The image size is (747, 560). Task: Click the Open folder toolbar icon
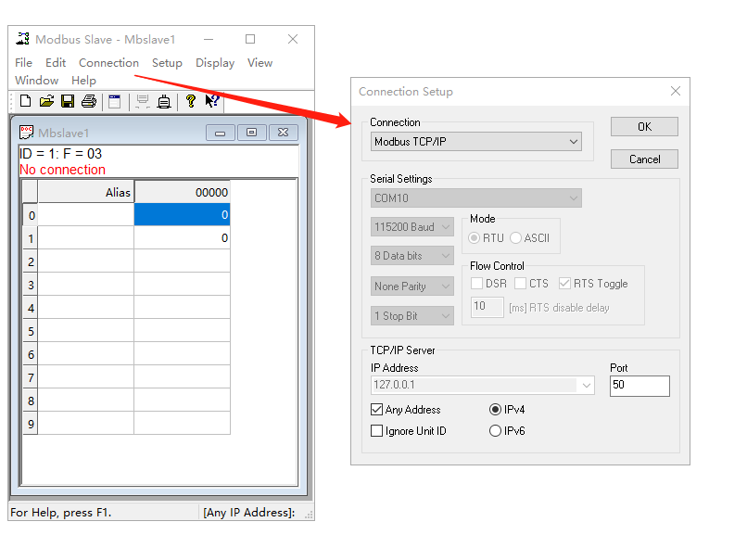pyautogui.click(x=46, y=101)
